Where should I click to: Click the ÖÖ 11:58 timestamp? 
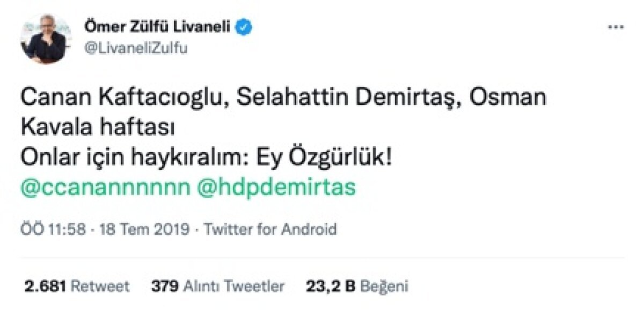coord(53,230)
